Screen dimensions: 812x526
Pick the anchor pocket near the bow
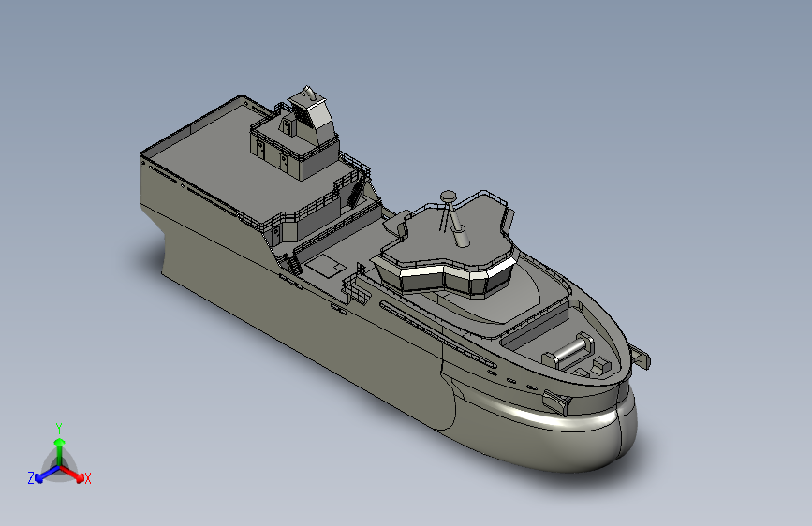(556, 401)
